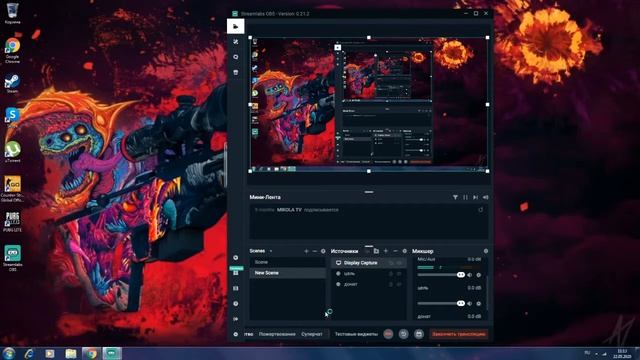
Task: Add a source folder in Sources panel
Action: (x=376, y=251)
